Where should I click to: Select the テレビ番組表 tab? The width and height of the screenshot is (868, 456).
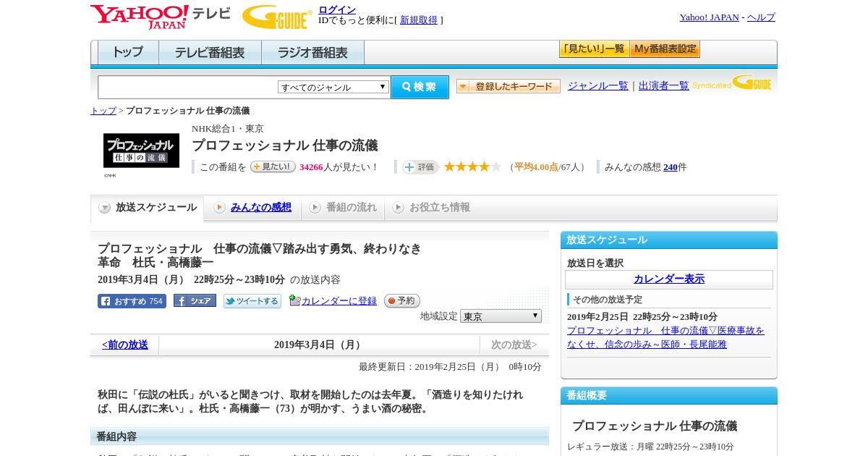tap(210, 53)
